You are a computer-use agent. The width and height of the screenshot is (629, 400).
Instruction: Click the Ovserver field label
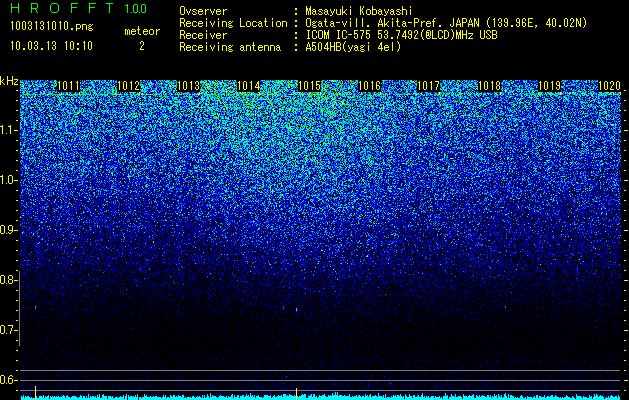click(x=203, y=11)
